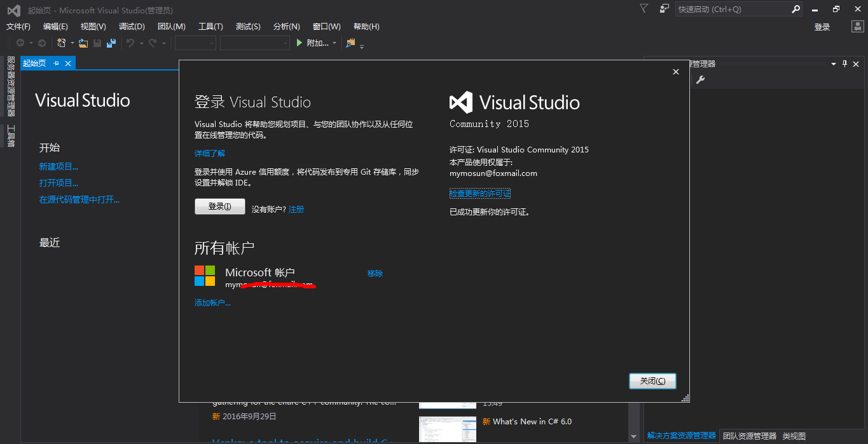Image resolution: width=868 pixels, height=444 pixels.
Task: Switch to 团队资源管理器 bottom tab
Action: (x=750, y=436)
